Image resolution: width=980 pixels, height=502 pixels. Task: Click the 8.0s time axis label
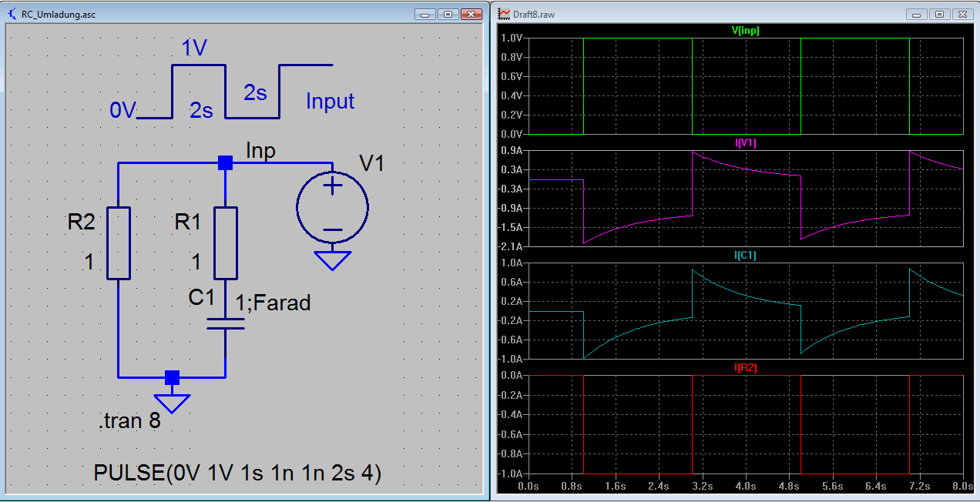click(x=962, y=486)
